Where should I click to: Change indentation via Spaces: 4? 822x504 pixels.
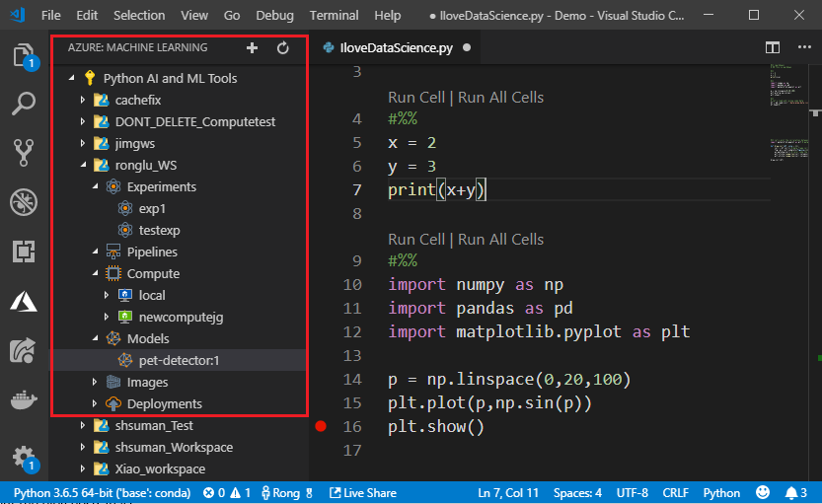(577, 492)
